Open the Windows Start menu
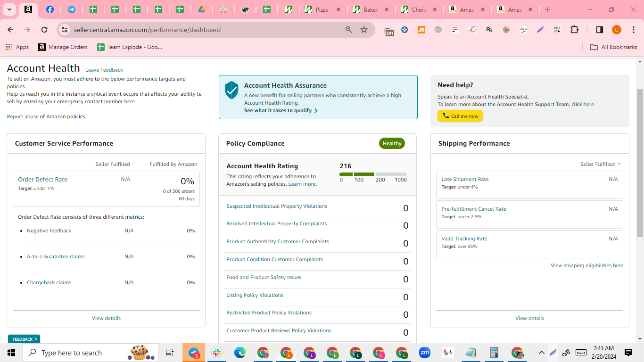This screenshot has height=362, width=644. [11, 353]
